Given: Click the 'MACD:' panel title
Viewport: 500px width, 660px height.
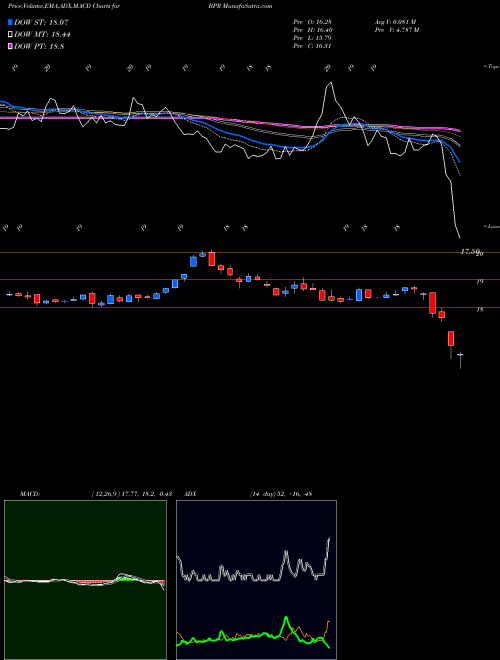Looking at the screenshot, I should [x=29, y=494].
